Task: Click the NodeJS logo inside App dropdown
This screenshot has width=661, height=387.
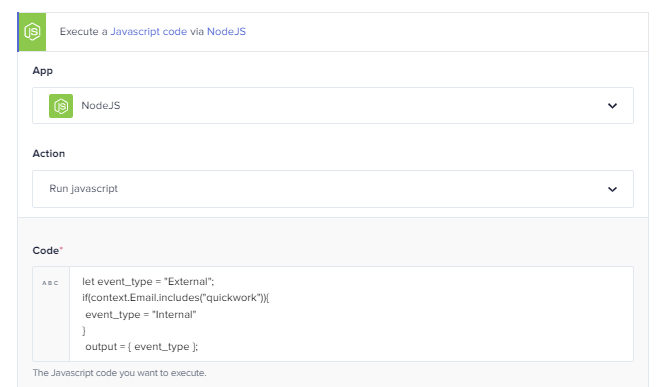Action: pyautogui.click(x=61, y=106)
